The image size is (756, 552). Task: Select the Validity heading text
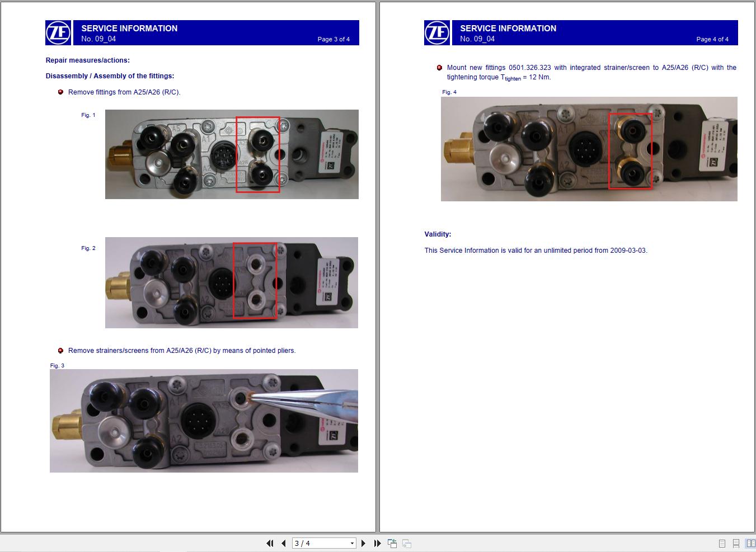click(x=437, y=234)
